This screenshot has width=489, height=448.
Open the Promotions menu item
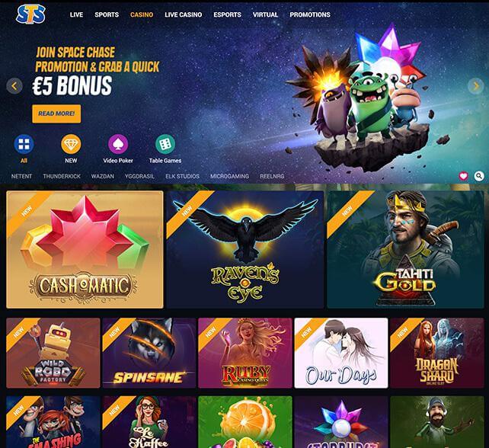[x=310, y=14]
